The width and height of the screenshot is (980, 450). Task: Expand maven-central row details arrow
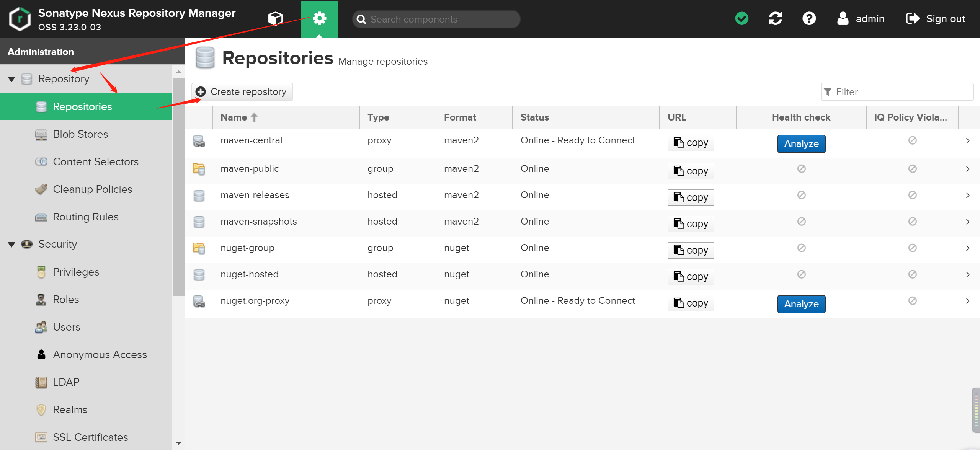click(x=967, y=141)
